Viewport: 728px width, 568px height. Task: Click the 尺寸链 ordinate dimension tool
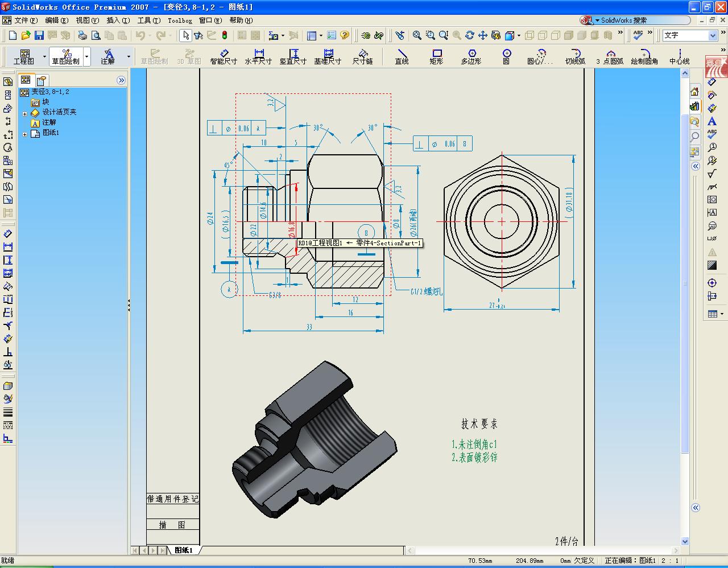[x=362, y=56]
